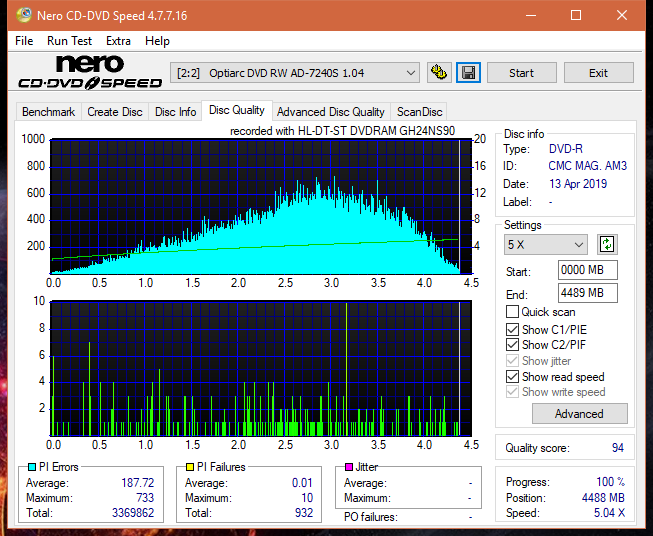Switch to the Create Disc tab
The height and width of the screenshot is (536, 653).
(115, 112)
